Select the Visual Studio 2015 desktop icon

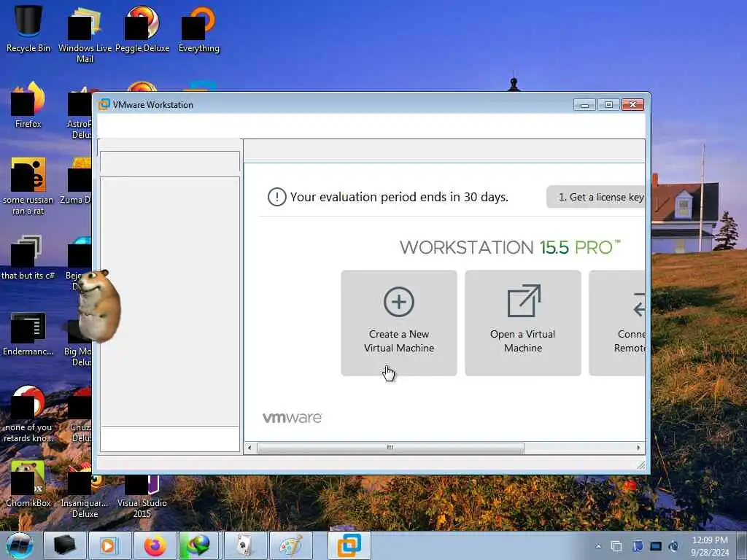point(142,495)
